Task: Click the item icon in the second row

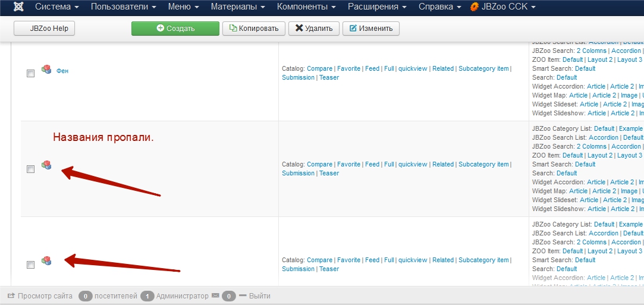Action: click(x=46, y=165)
